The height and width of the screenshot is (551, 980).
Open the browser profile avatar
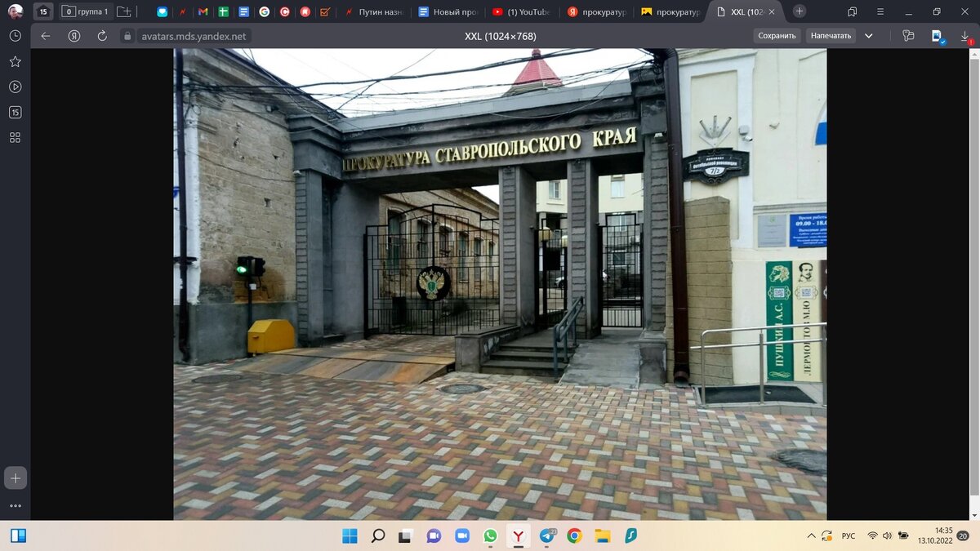(15, 11)
